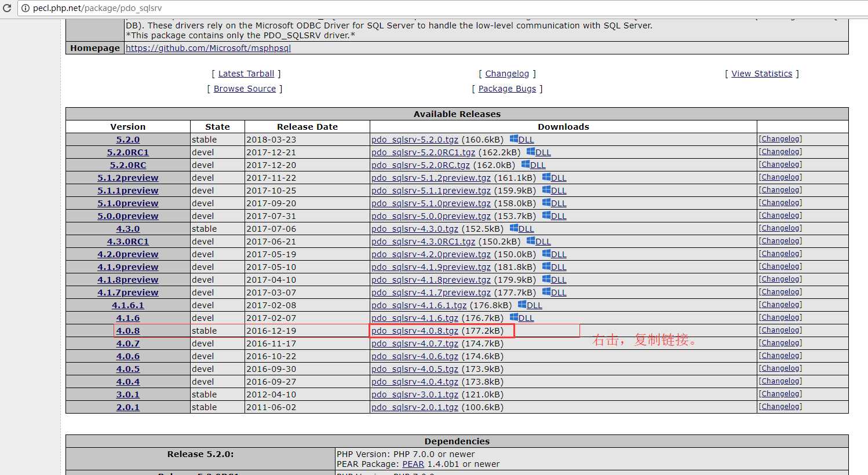868x475 pixels.
Task: Open version 5.2.0 release page
Action: coord(128,140)
